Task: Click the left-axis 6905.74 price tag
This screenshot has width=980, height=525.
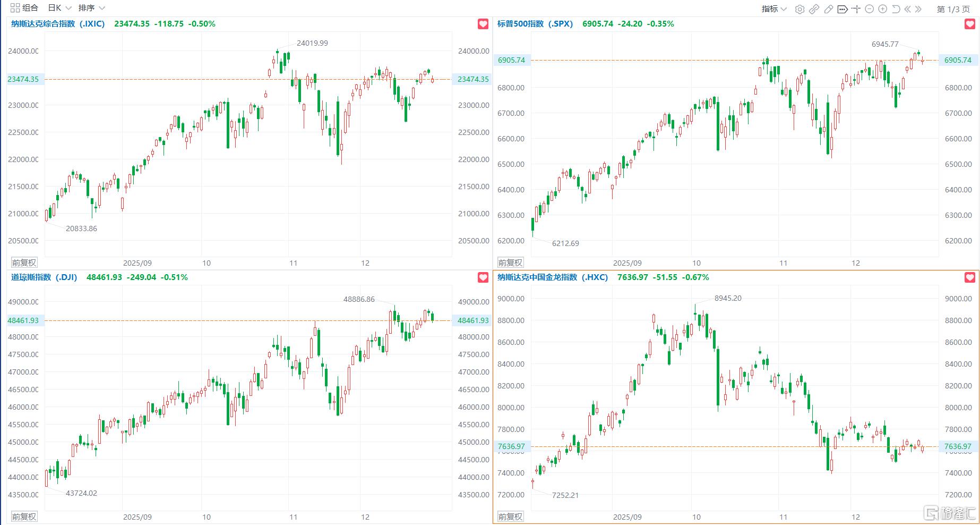Action: pos(512,60)
